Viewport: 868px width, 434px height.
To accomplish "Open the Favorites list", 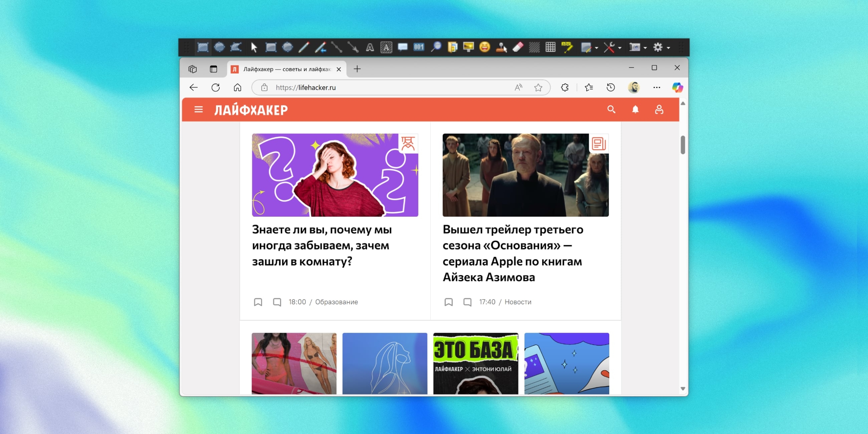I will click(589, 87).
